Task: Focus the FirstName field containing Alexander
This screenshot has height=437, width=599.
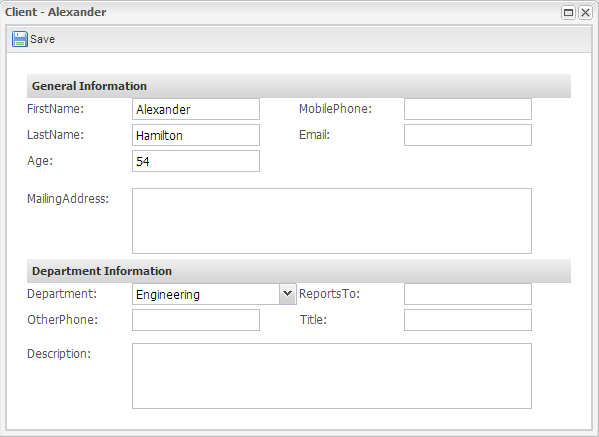Action: pos(196,109)
